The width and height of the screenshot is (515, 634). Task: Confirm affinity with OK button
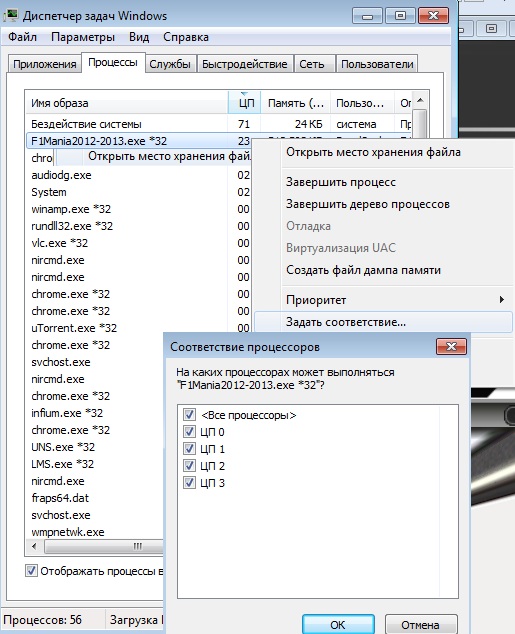point(338,625)
